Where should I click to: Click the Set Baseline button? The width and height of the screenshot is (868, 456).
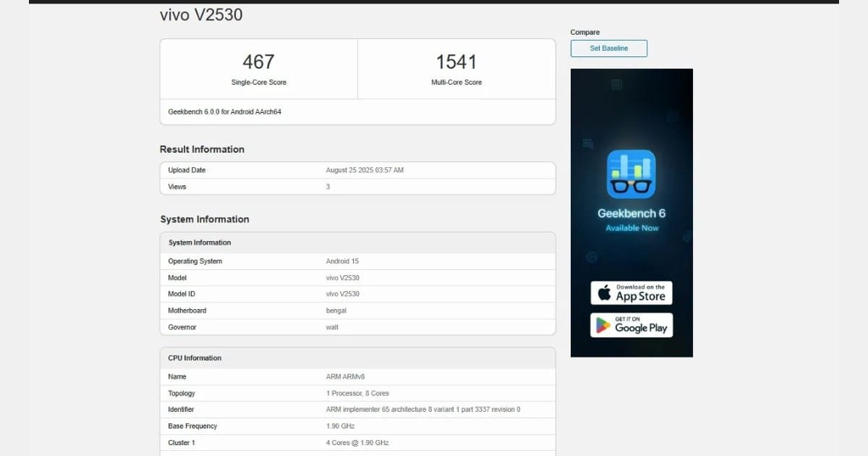[x=608, y=48]
